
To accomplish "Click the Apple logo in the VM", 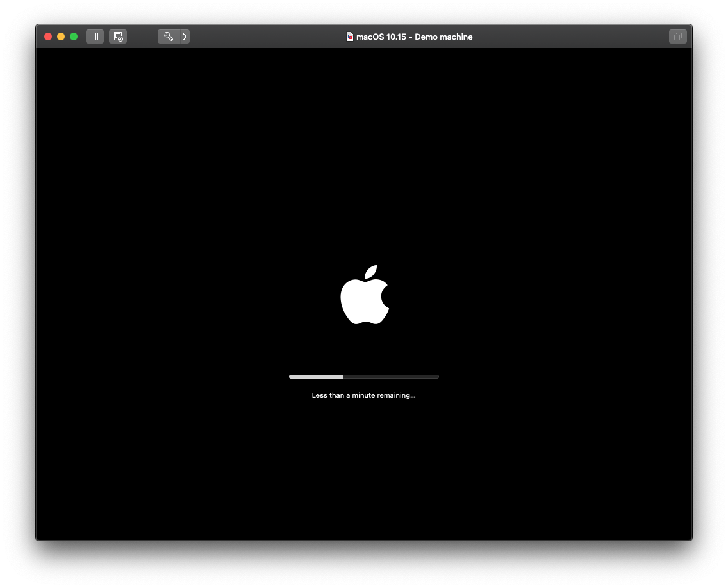I will point(365,295).
